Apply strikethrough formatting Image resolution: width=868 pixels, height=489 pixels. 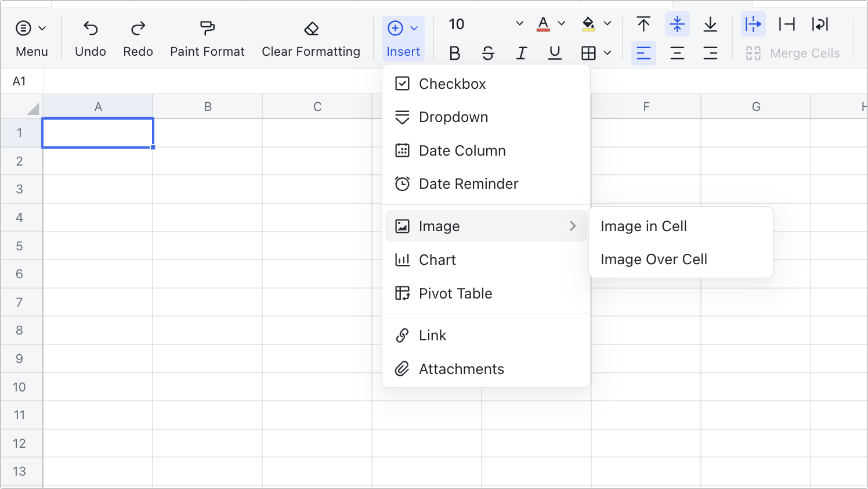tap(488, 53)
